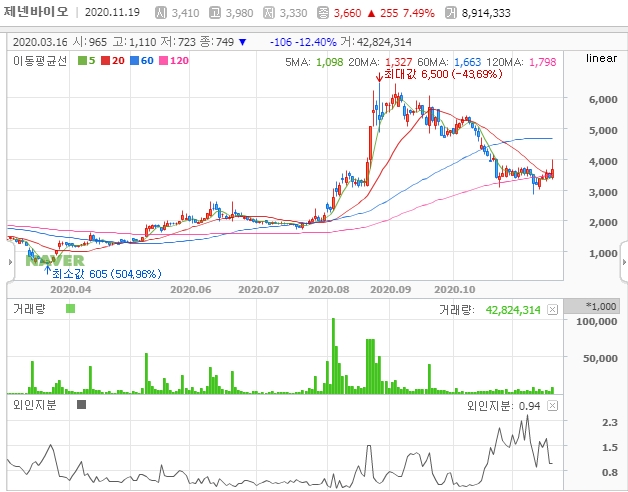Click the high price (고) icon

215,13
